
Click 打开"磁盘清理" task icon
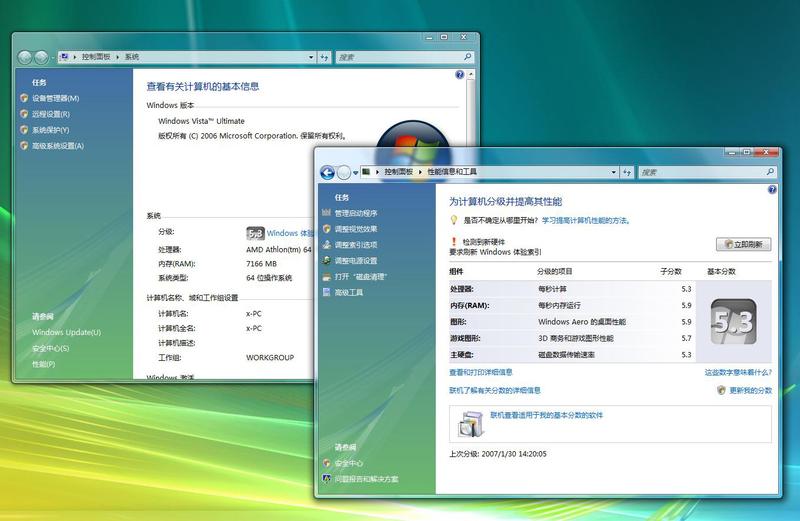(x=327, y=277)
